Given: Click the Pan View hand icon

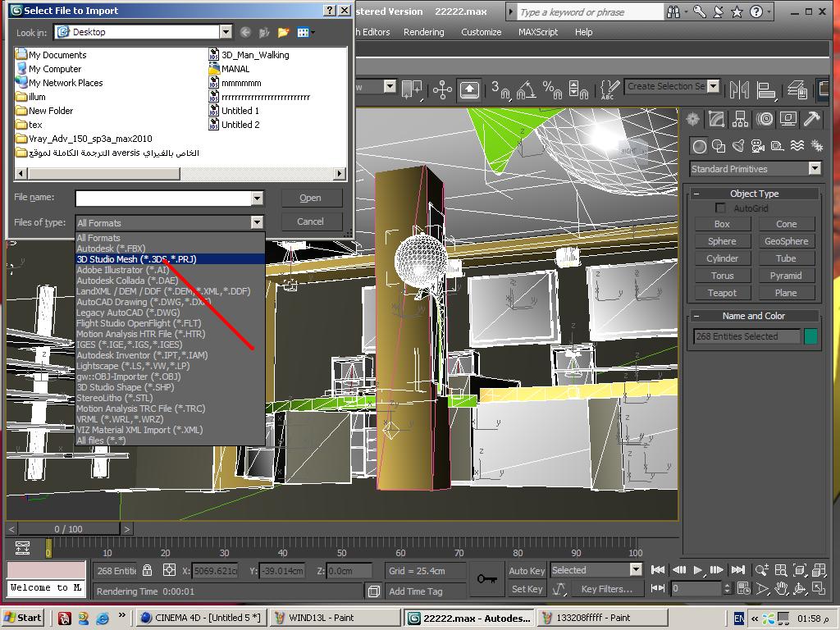Looking at the screenshot, I should point(781,589).
